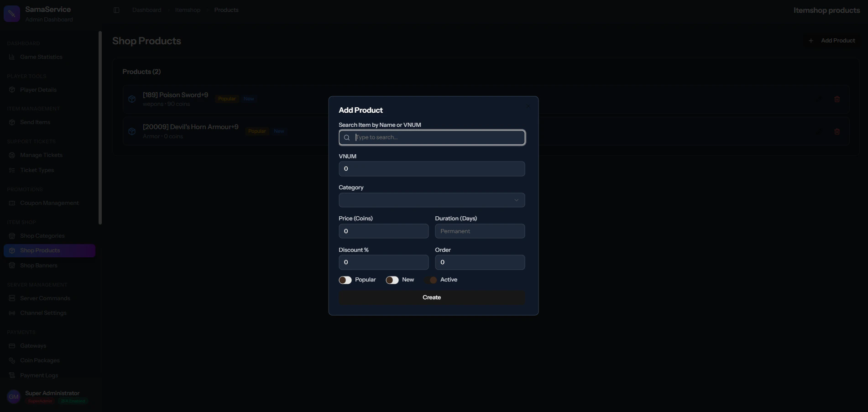
Task: Click the Duration (Days) field
Action: pyautogui.click(x=480, y=231)
